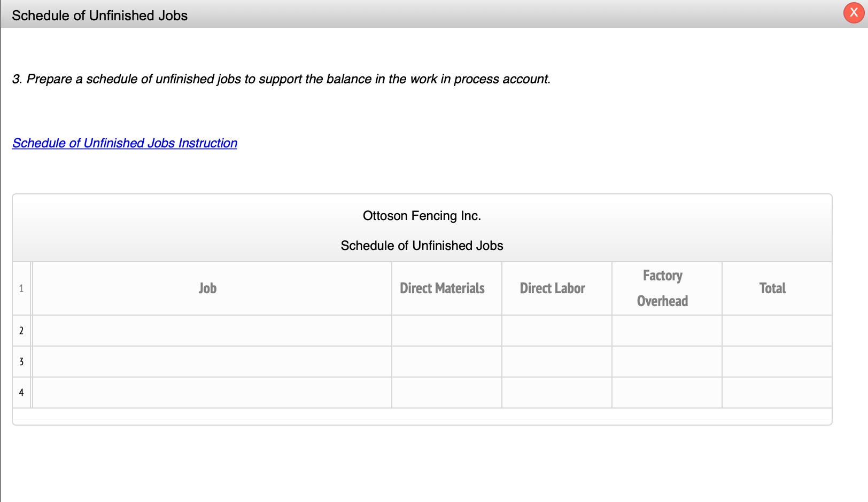Click the Direct Materials column header
868x502 pixels.
click(442, 288)
